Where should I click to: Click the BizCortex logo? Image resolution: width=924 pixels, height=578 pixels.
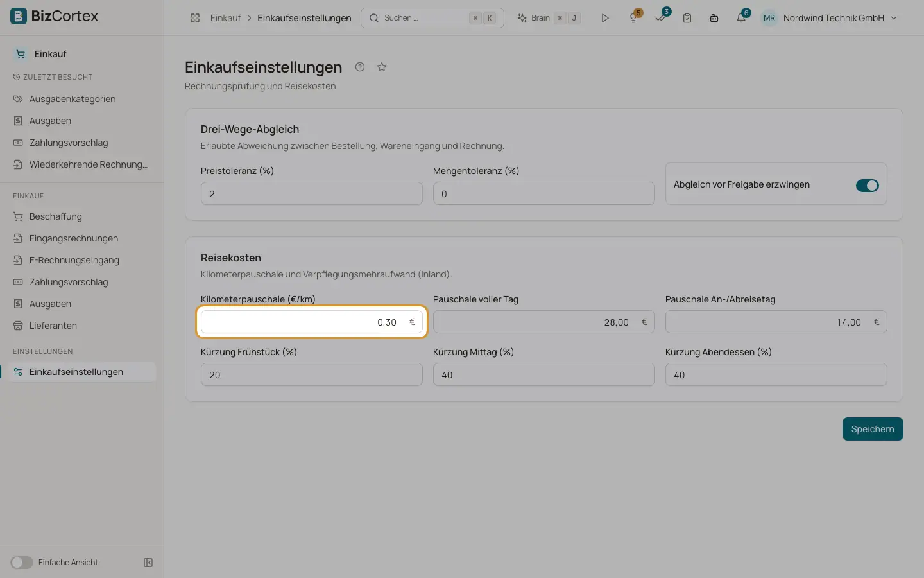(55, 17)
